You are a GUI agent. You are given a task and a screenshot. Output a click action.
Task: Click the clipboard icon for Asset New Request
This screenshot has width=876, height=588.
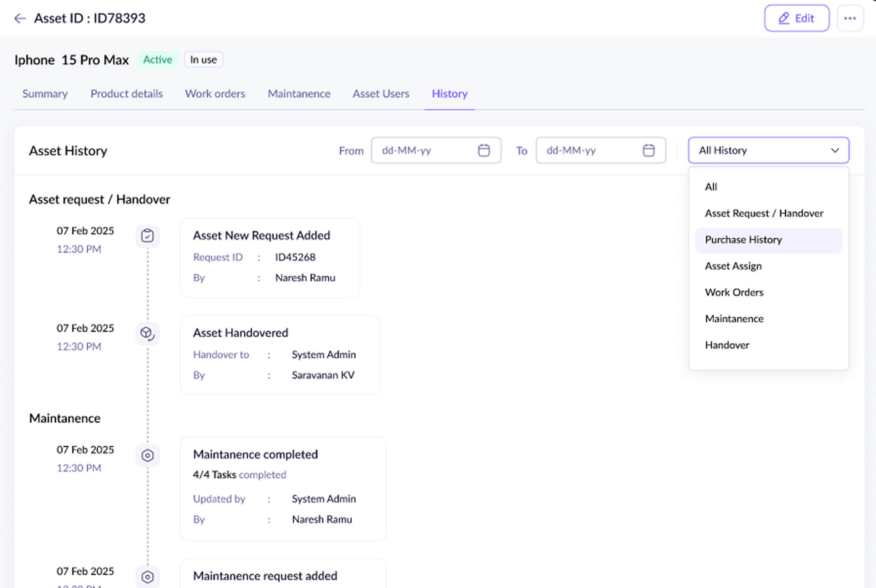click(147, 236)
